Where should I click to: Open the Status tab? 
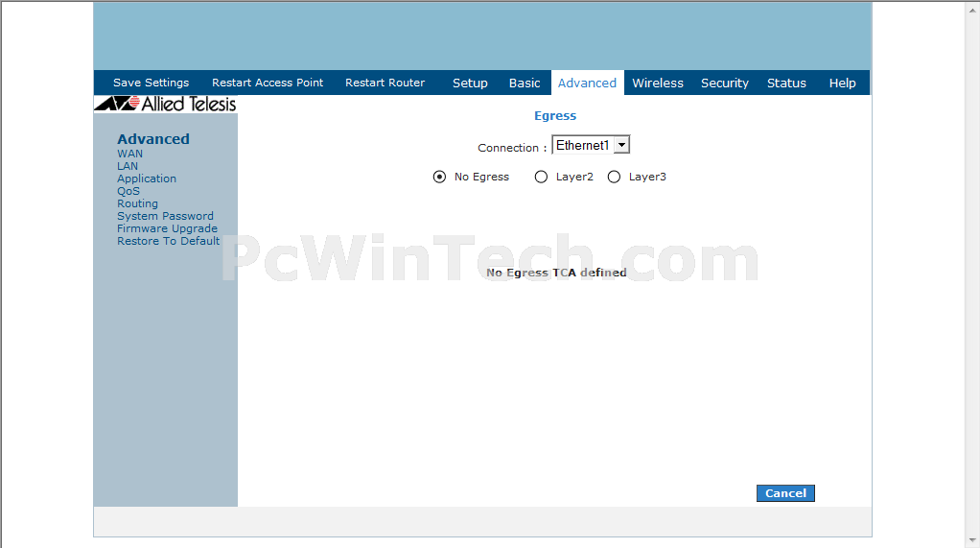(786, 83)
